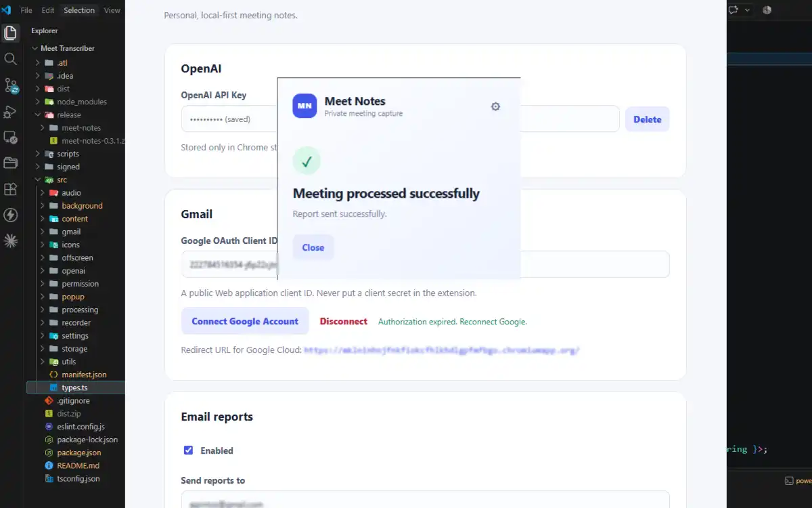Delete the saved OpenAI API key

pos(648,119)
